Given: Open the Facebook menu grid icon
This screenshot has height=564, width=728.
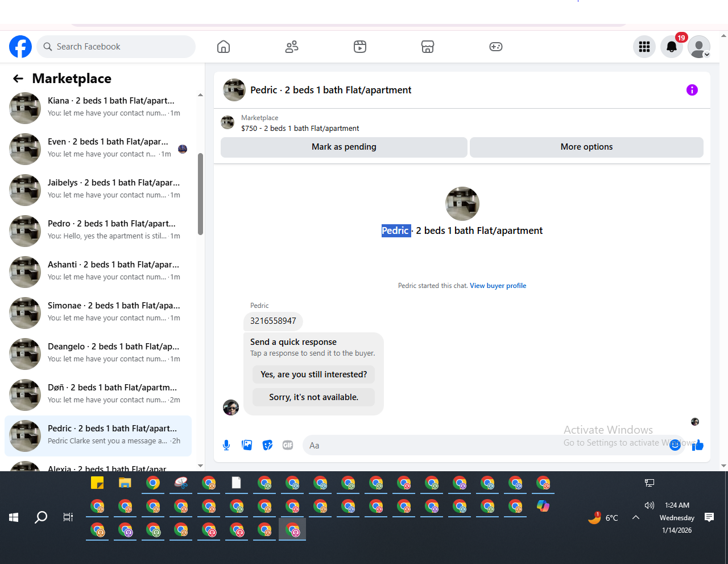Looking at the screenshot, I should pyautogui.click(x=644, y=47).
